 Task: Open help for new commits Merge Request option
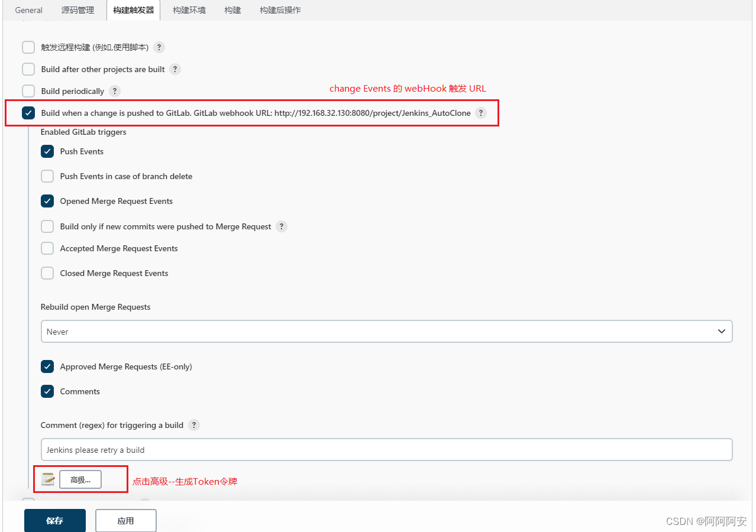[282, 226]
